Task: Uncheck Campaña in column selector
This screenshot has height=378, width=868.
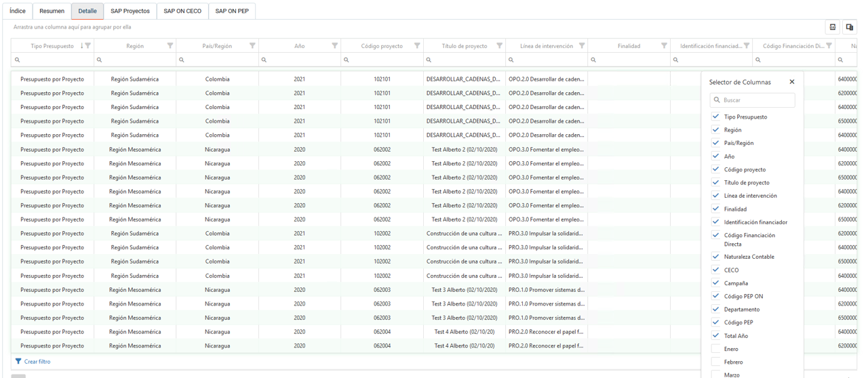Action: tap(715, 283)
